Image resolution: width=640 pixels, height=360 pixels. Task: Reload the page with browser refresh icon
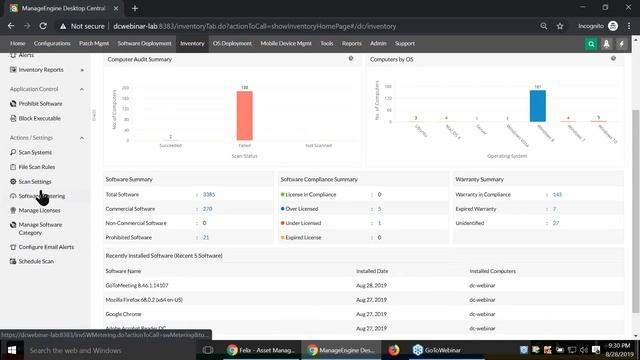tap(43, 26)
